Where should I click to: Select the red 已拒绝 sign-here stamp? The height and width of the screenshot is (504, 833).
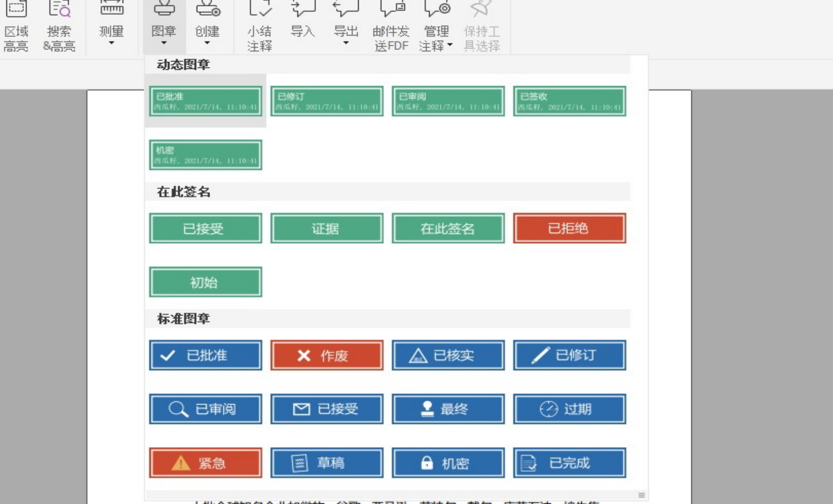click(x=569, y=228)
